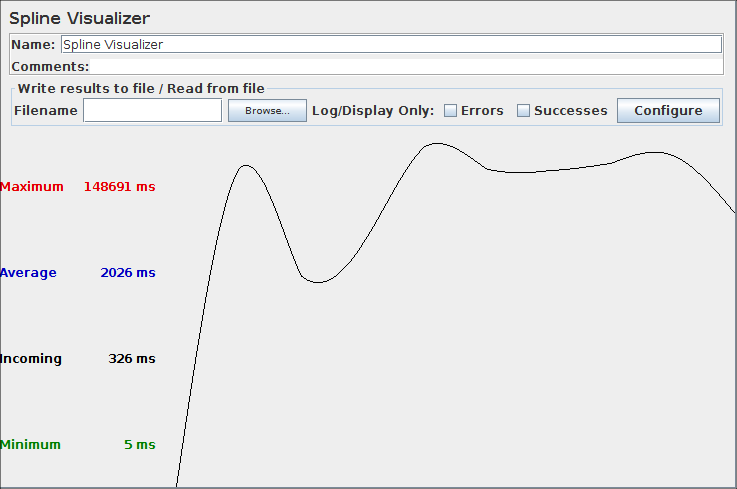Click the Log/Display Only label
The image size is (737, 489).
point(373,111)
